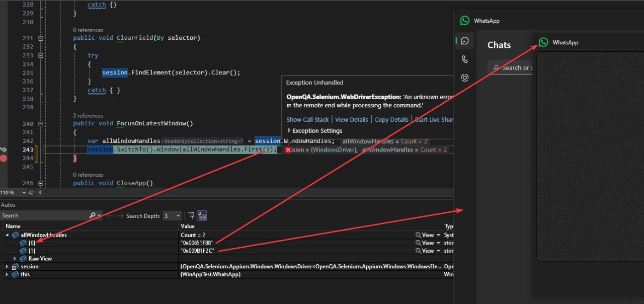
Task: Click the search magnifier icon in Autos
Action: pyautogui.click(x=93, y=215)
